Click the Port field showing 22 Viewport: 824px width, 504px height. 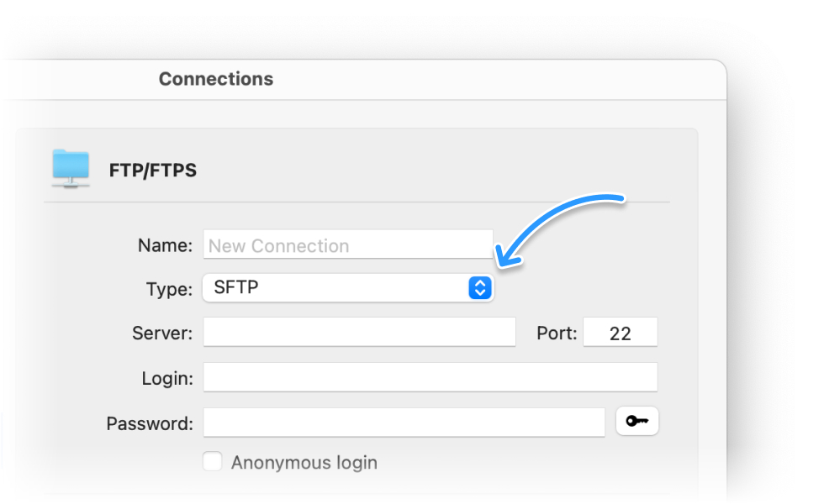pos(621,333)
